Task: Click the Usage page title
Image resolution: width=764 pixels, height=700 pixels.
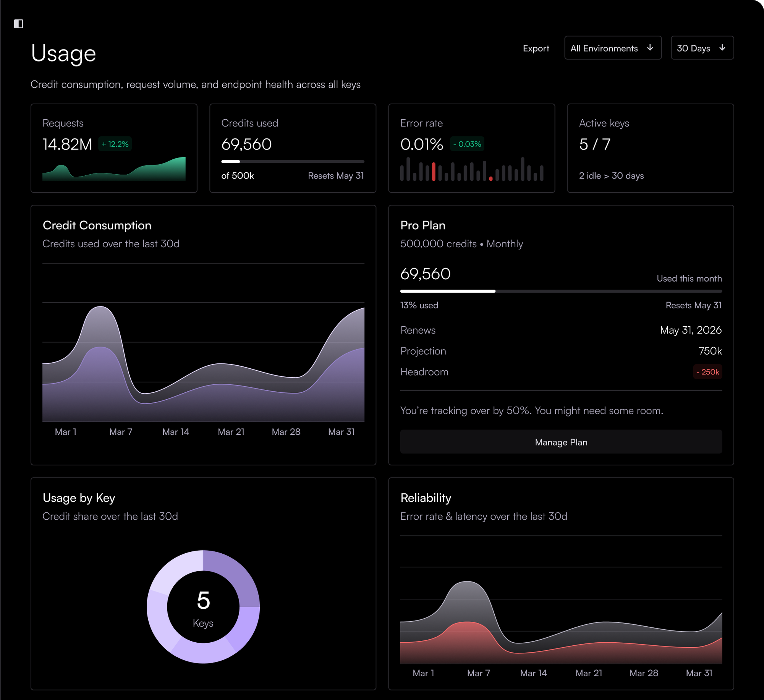Action: pos(63,53)
